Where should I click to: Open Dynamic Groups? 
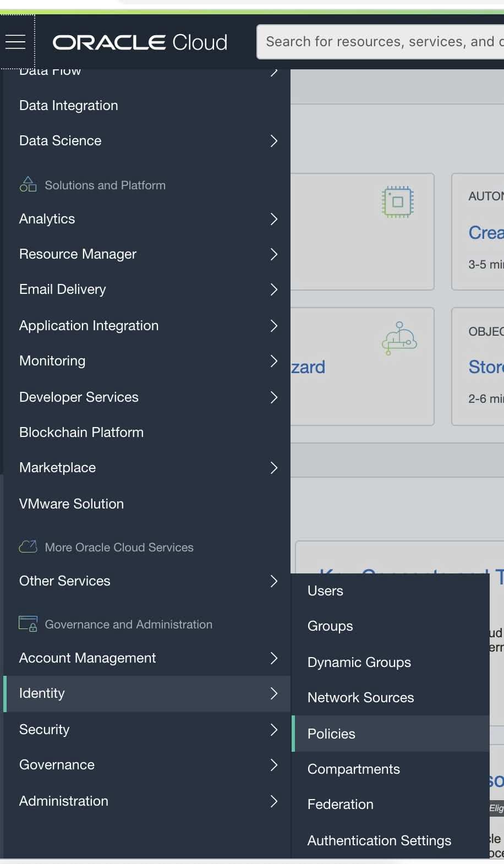(x=359, y=663)
